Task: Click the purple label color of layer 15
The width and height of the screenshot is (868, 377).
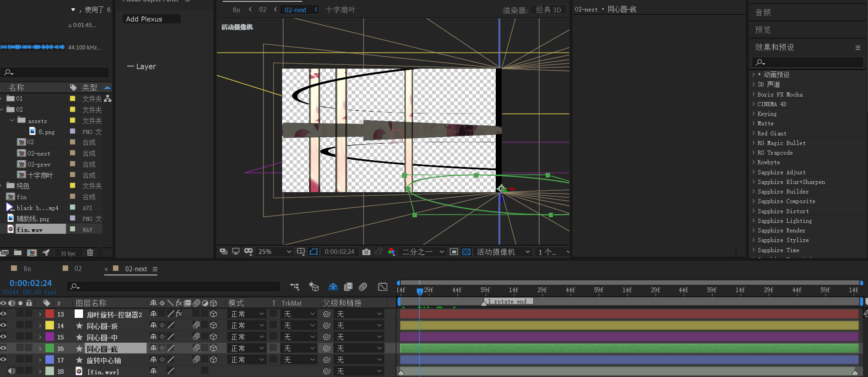Action: (x=49, y=337)
